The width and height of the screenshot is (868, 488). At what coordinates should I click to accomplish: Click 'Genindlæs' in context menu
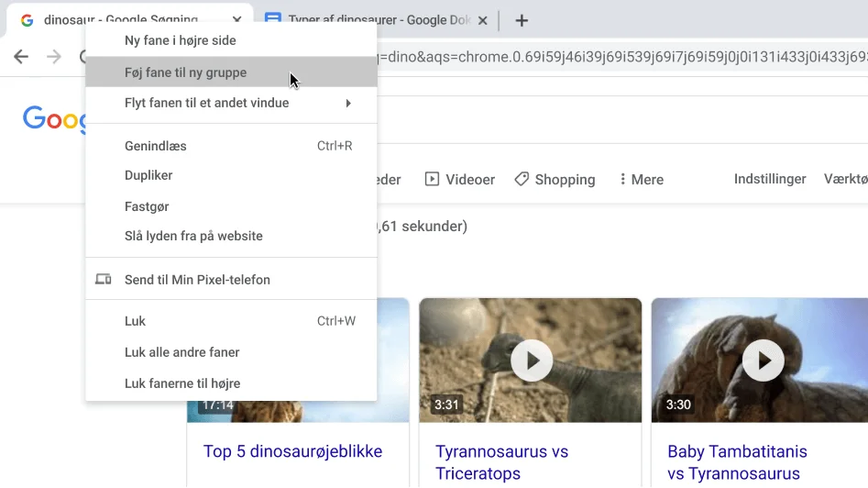click(x=231, y=146)
